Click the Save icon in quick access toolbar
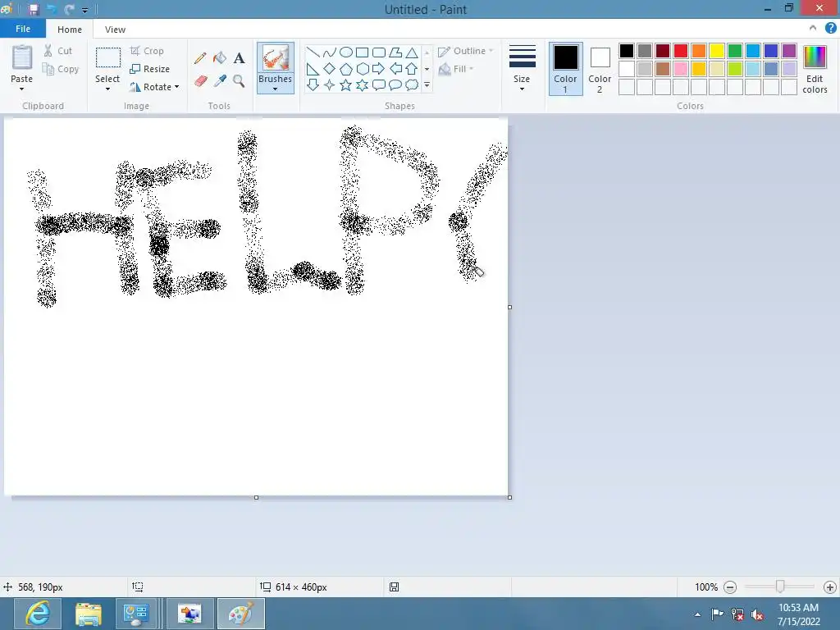 (x=33, y=9)
